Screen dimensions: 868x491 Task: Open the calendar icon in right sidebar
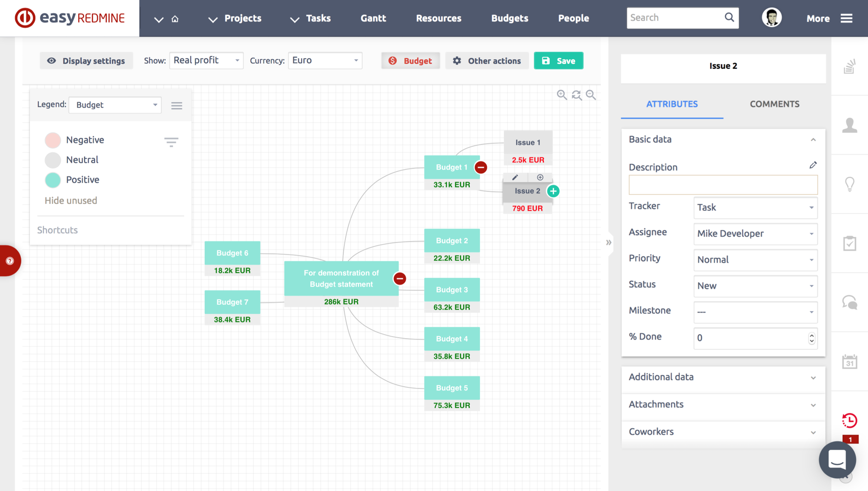[849, 362]
